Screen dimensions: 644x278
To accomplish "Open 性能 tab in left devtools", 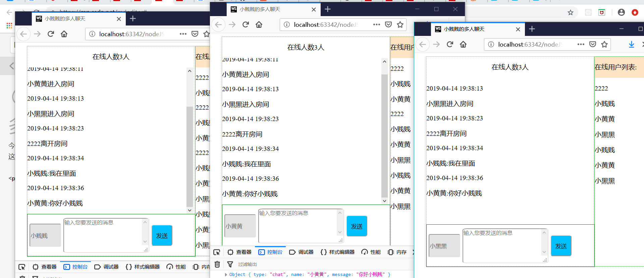I will (x=176, y=267).
